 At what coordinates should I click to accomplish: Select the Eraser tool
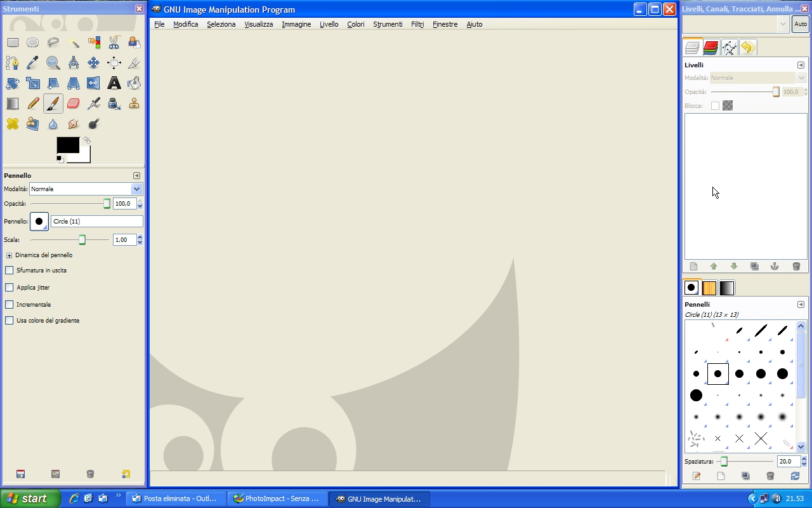point(74,104)
